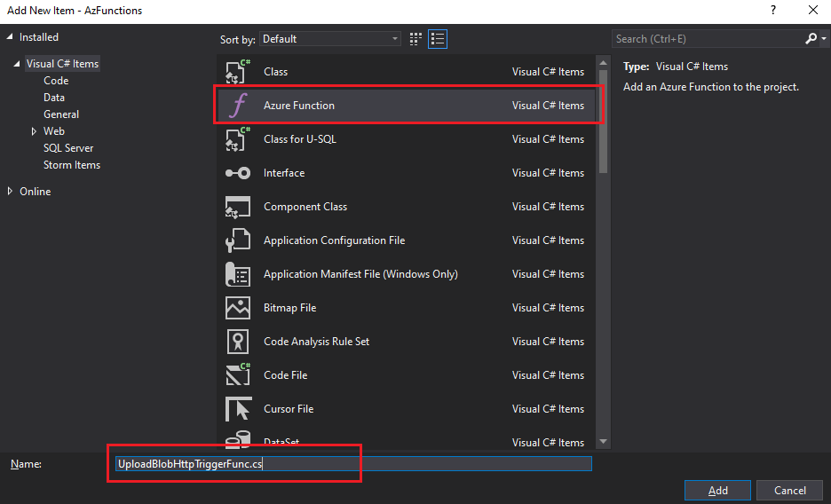Choose the Cursor File icon
831x504 pixels.
click(238, 409)
